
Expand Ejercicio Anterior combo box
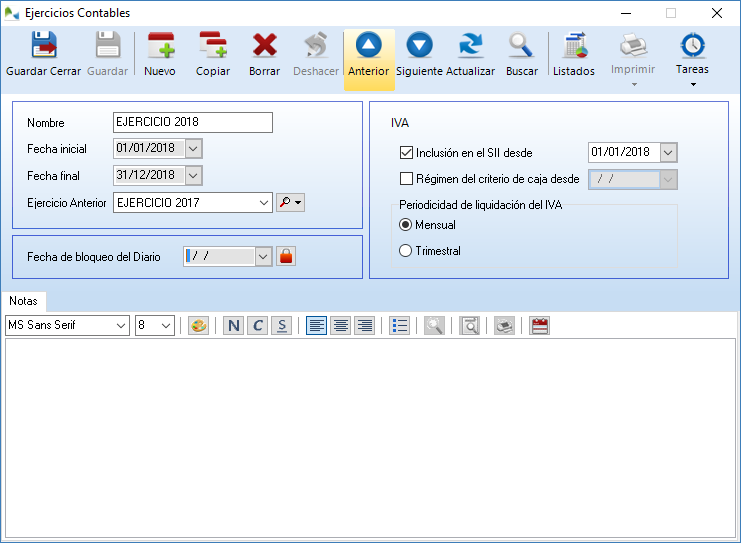click(x=264, y=203)
